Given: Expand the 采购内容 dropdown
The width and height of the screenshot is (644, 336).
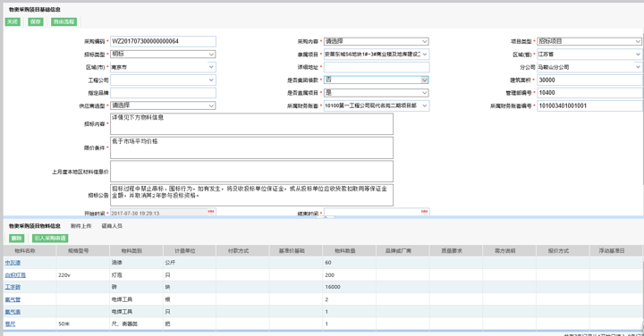Looking at the screenshot, I should tap(425, 41).
